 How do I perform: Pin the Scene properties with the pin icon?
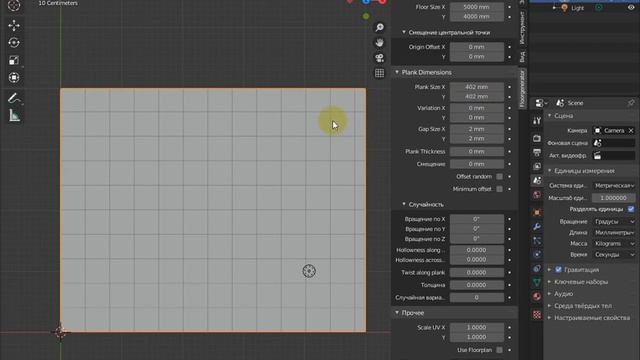click(x=631, y=103)
